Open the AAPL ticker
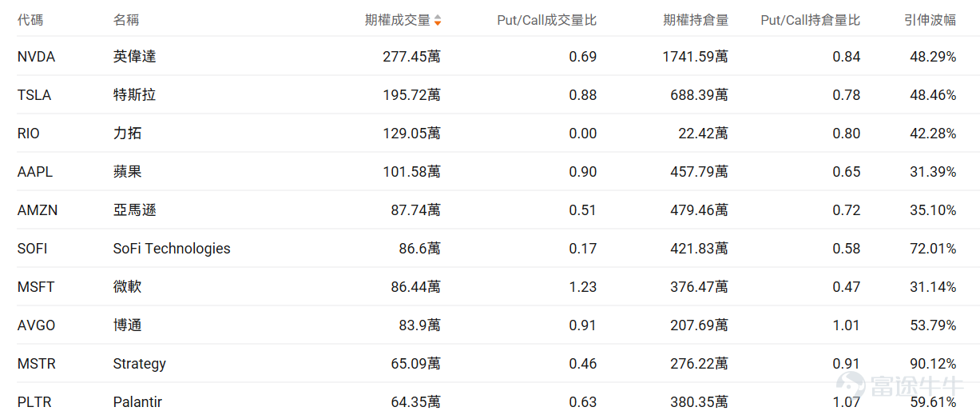This screenshot has height=415, width=980. pos(35,172)
